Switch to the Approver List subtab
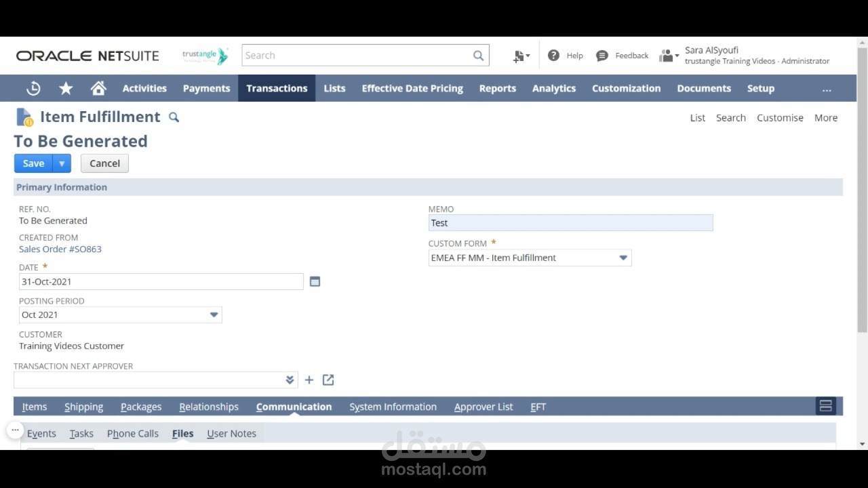This screenshot has height=488, width=868. point(484,407)
